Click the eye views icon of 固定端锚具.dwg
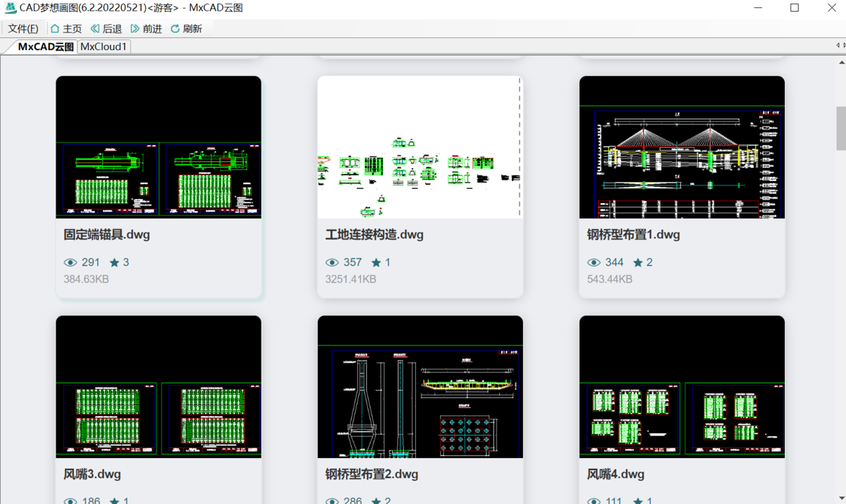Screen dimensions: 846x504 pos(70,262)
